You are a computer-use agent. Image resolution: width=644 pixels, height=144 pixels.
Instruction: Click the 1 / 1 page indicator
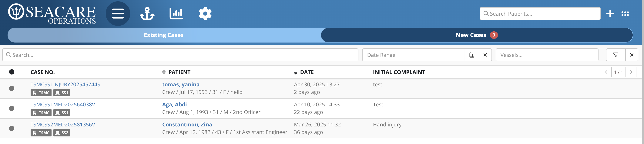coord(619,72)
